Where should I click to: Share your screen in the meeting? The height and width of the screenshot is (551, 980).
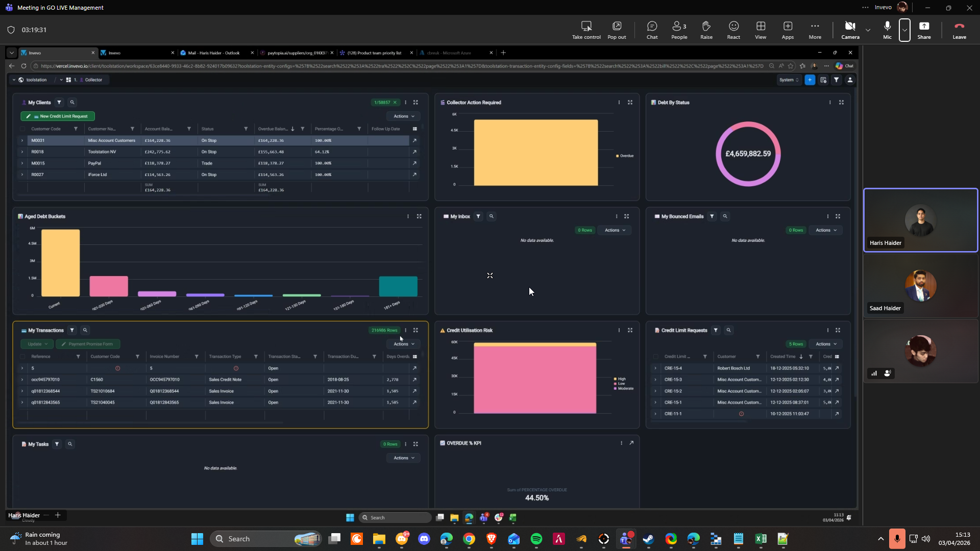(924, 30)
